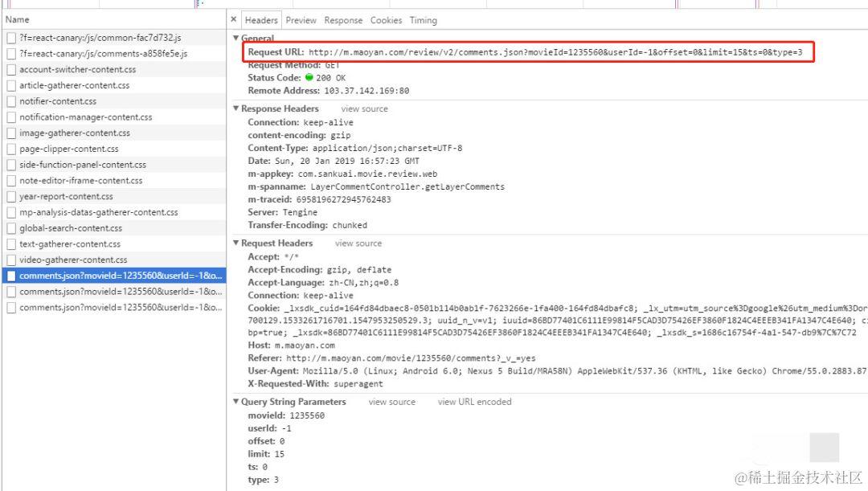Select notifier-content.css request

point(114,101)
